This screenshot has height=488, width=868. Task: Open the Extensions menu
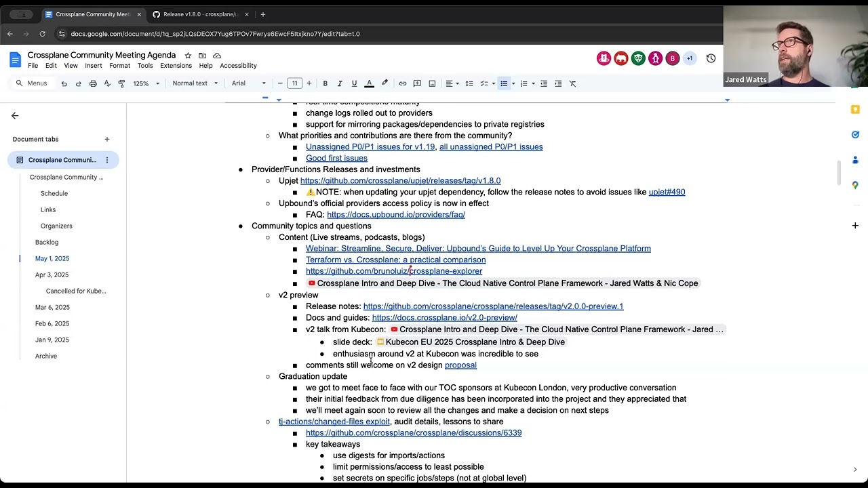176,66
